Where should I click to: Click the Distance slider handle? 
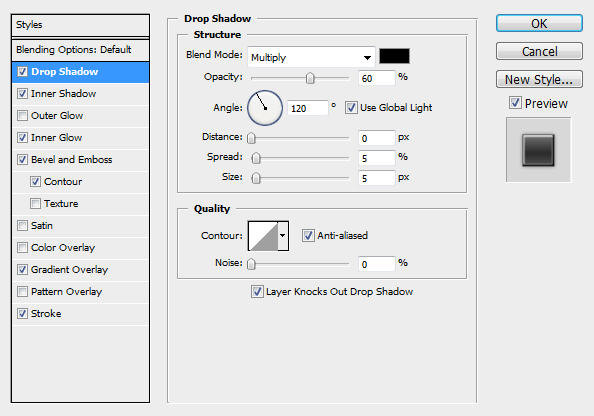pos(251,138)
